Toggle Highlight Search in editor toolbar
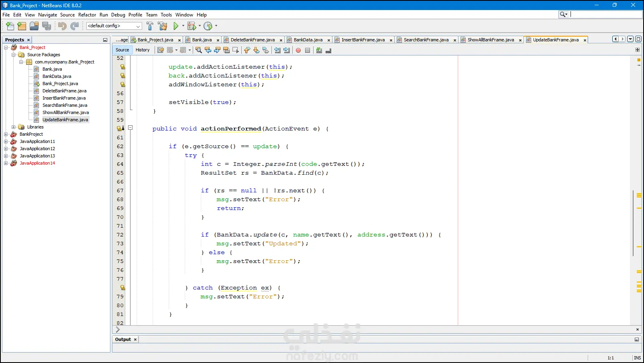The width and height of the screenshot is (644, 363). tap(226, 50)
